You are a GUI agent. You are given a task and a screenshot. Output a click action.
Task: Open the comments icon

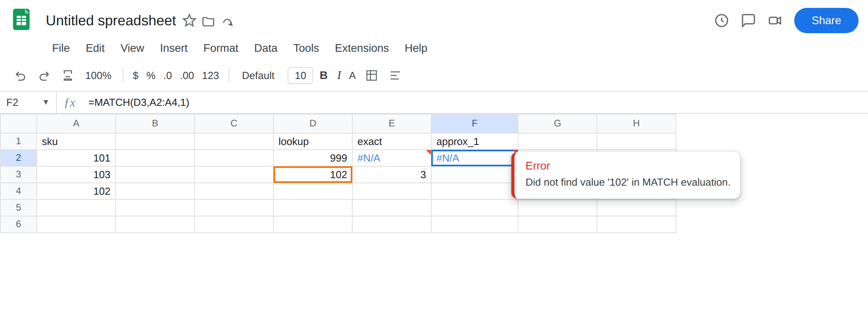748,21
